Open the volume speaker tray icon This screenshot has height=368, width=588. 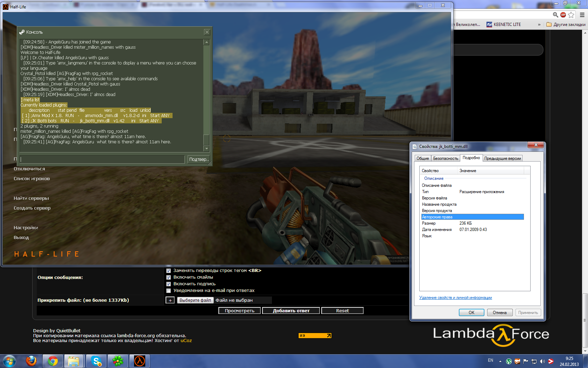pos(542,361)
